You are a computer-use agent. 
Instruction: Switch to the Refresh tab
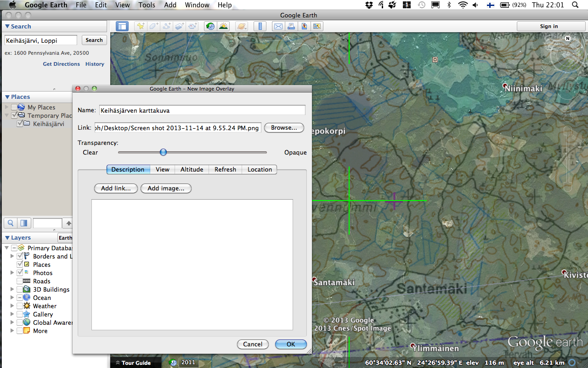pyautogui.click(x=226, y=169)
